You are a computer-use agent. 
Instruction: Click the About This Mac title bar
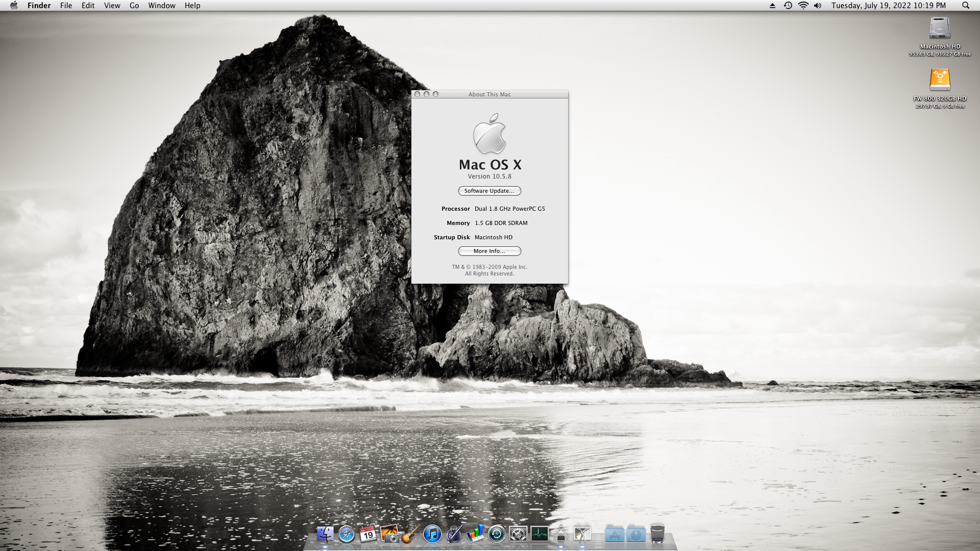point(489,94)
